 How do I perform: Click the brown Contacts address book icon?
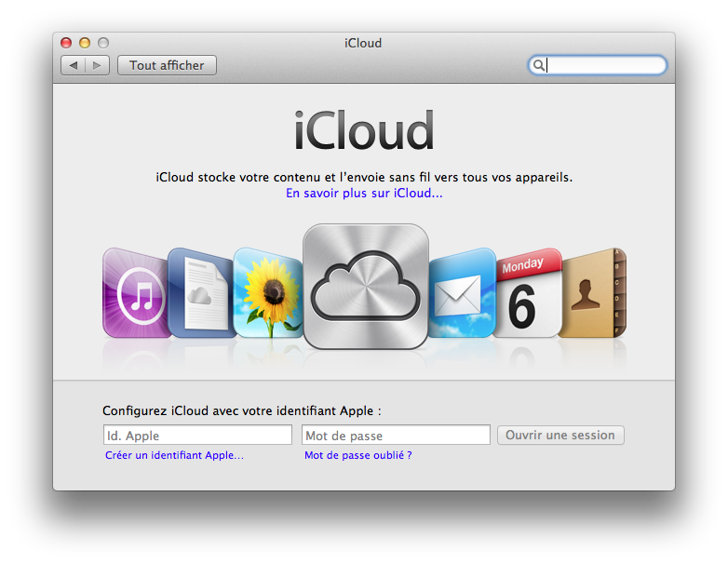click(593, 293)
